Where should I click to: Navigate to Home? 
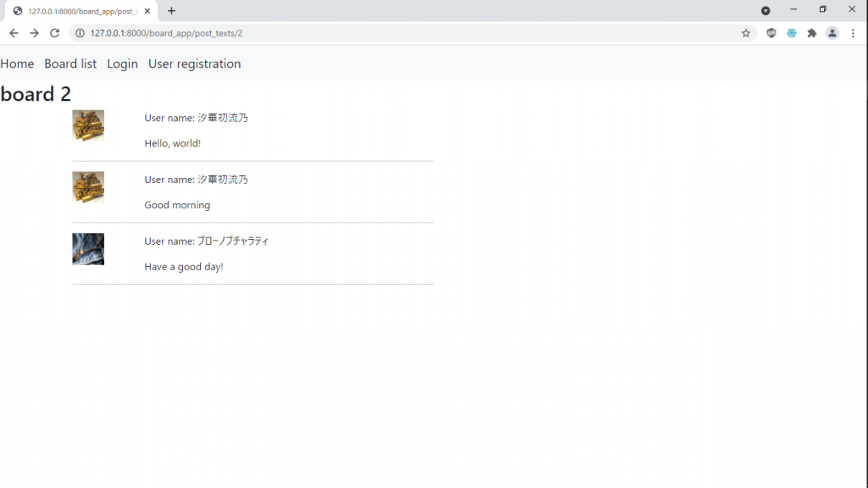point(17,64)
